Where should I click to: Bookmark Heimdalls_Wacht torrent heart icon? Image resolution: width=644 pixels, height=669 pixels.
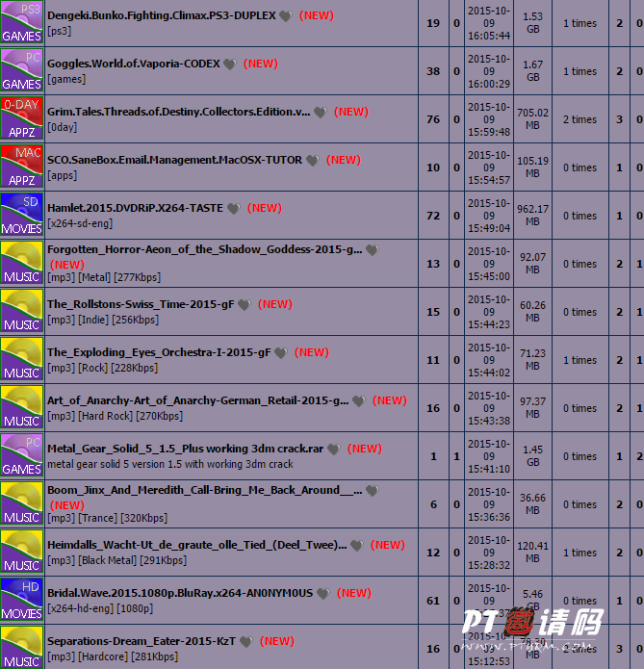356,546
